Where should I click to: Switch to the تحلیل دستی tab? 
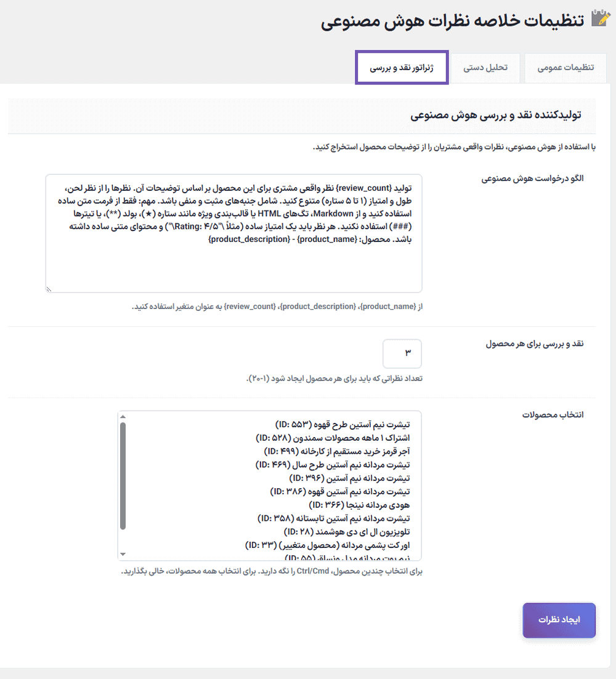click(485, 68)
